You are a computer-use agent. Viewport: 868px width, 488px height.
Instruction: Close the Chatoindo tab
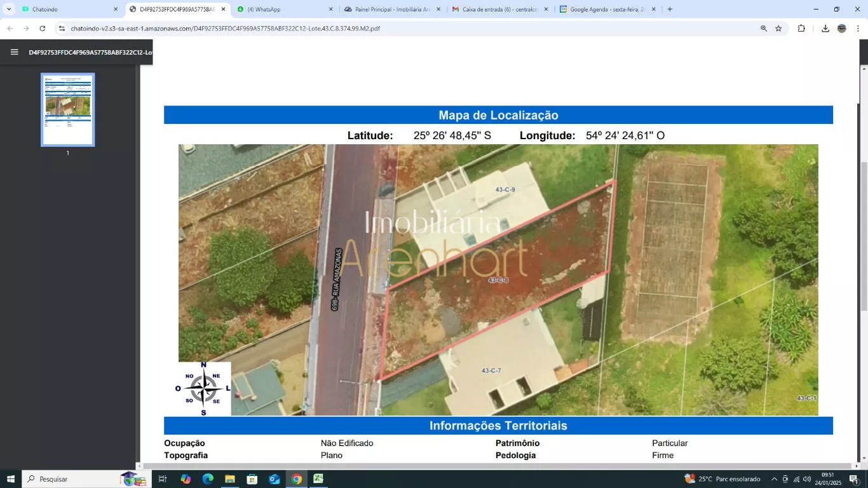click(116, 10)
